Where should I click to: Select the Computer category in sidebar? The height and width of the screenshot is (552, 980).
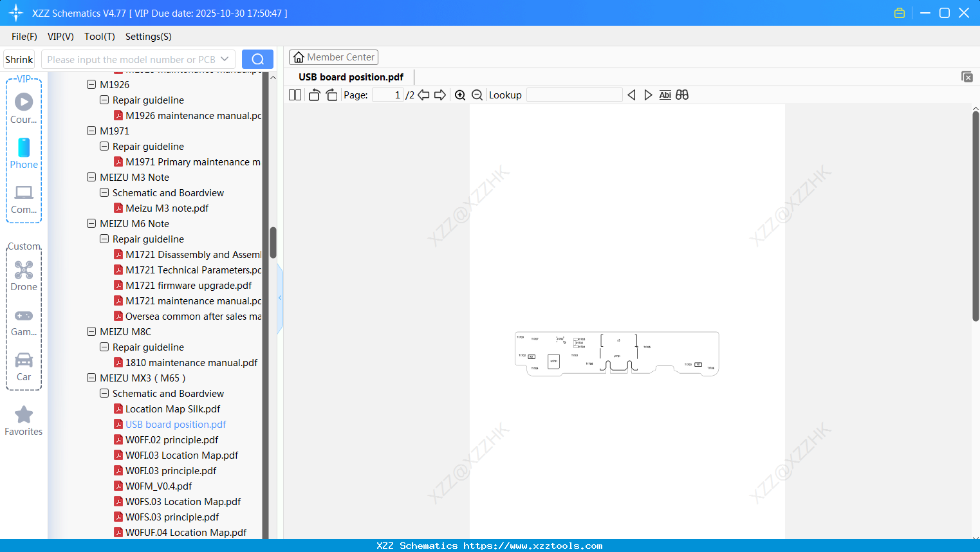24,199
